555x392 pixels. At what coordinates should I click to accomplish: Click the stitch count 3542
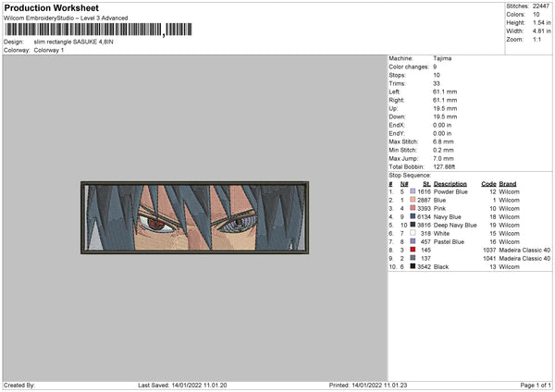pos(424,267)
